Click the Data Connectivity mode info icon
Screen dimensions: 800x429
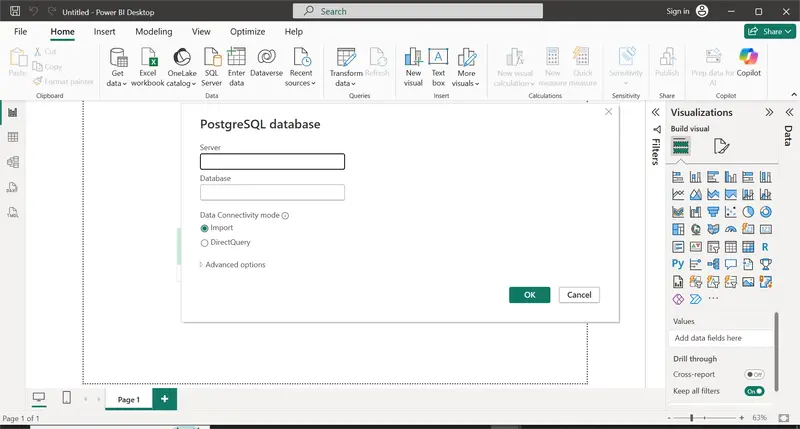click(285, 215)
